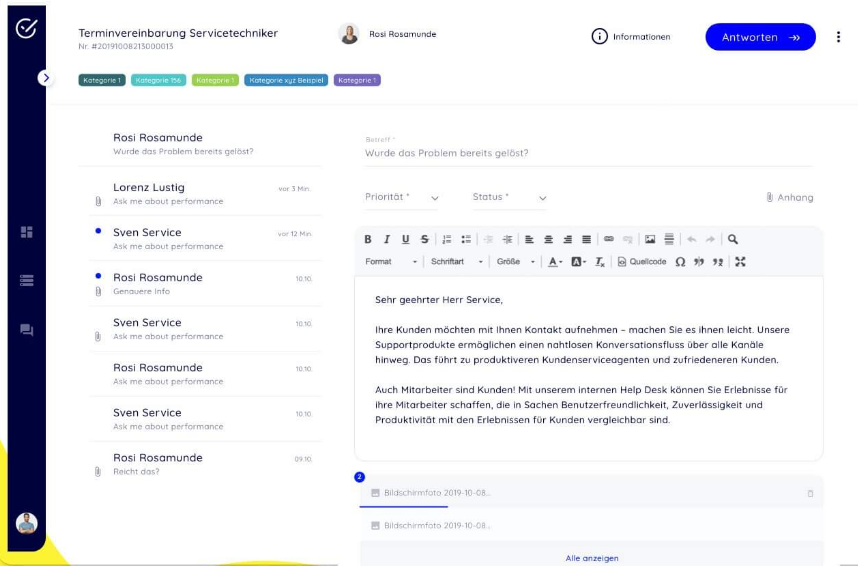858x566 pixels.
Task: Insert an image via toolbar icon
Action: click(650, 240)
